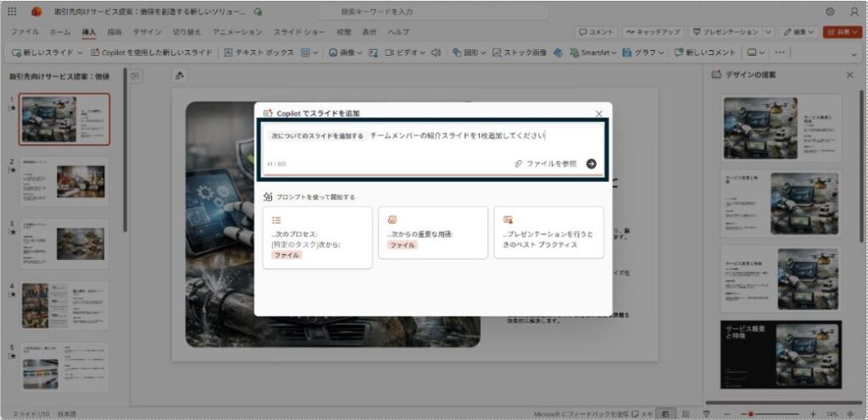
Task: Open the settings gear icon
Action: [830, 12]
